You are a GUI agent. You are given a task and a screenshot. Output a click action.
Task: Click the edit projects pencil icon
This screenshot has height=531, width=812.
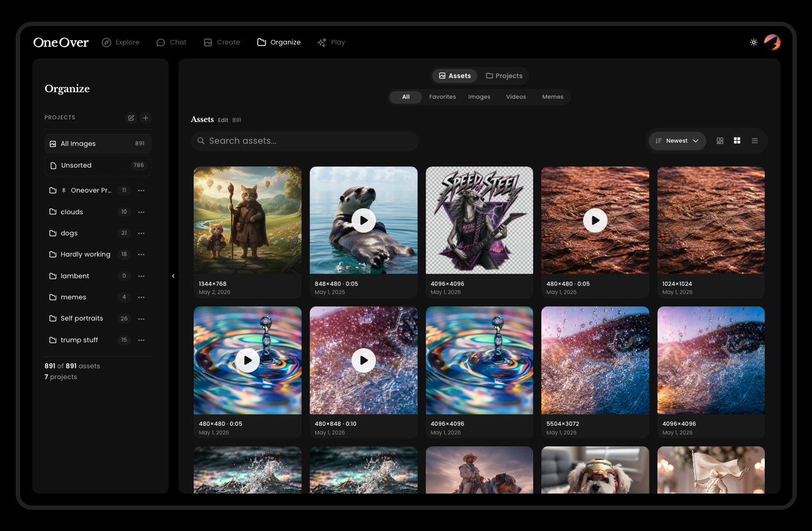coord(131,118)
